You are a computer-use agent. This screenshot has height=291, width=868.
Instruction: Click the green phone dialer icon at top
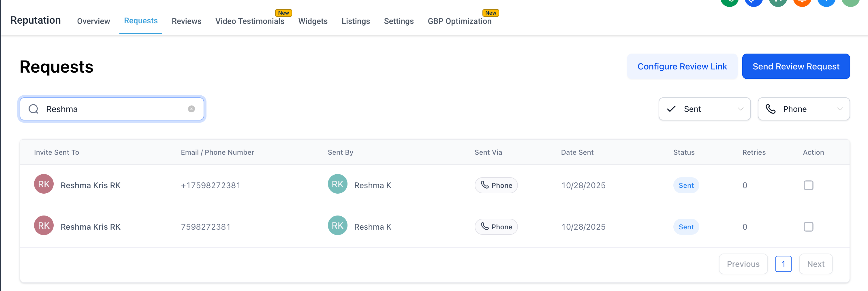pos(729,2)
